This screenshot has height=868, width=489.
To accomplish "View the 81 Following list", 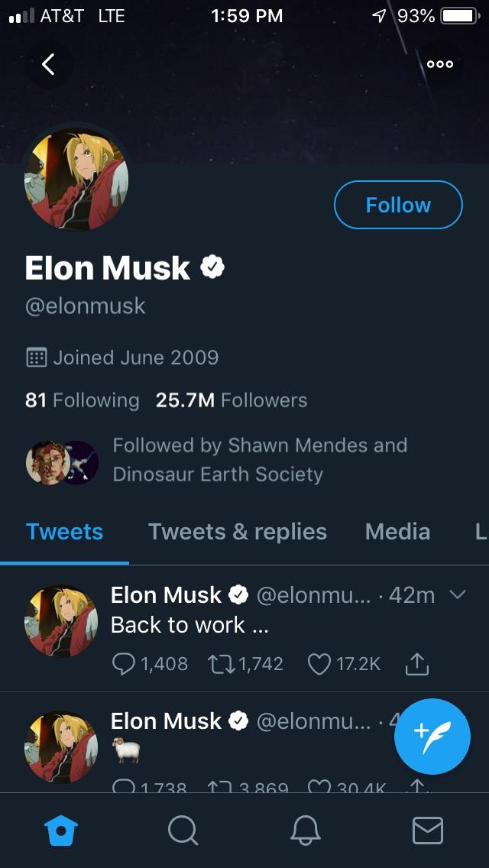I will point(82,400).
